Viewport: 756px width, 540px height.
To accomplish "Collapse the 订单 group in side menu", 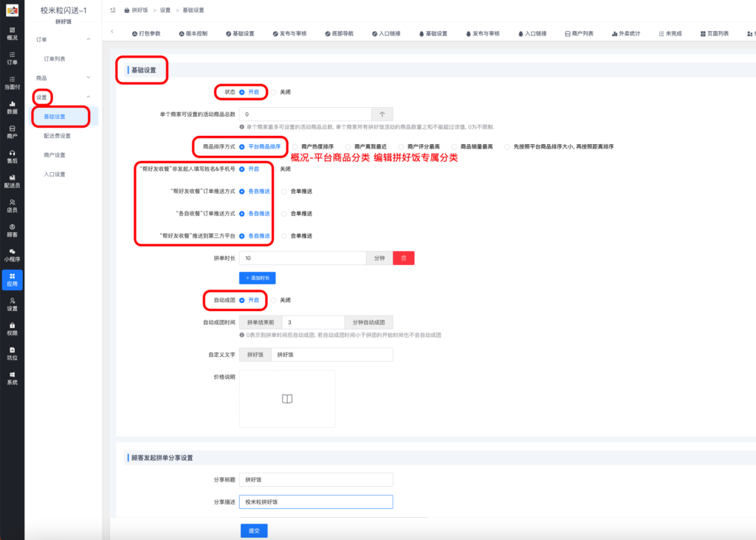I will point(89,38).
